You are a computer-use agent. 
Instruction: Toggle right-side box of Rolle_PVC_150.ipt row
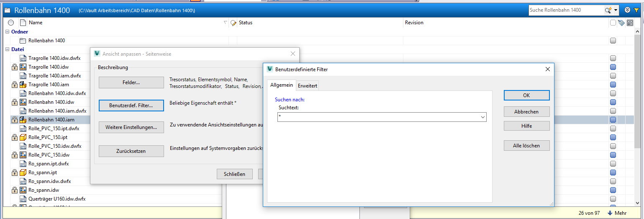point(613,137)
